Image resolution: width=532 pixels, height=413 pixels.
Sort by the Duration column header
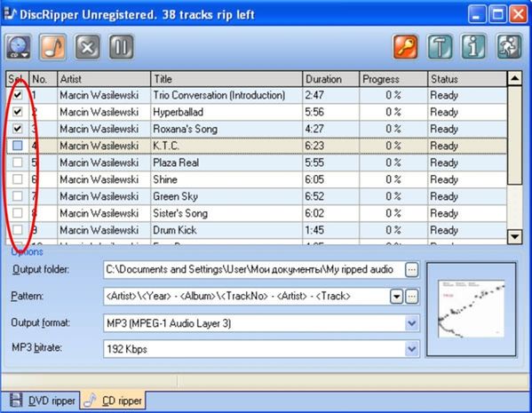pyautogui.click(x=330, y=79)
